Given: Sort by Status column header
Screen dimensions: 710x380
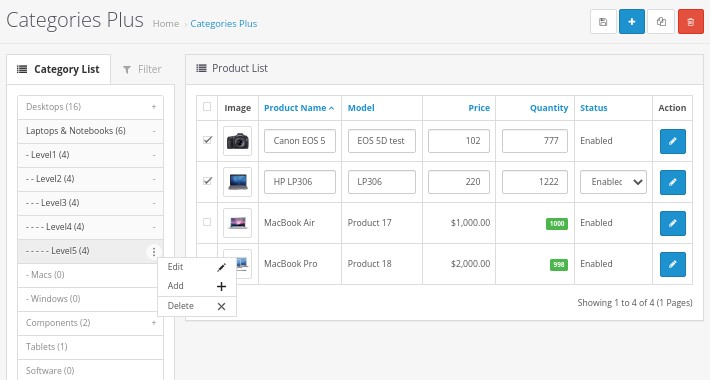Looking at the screenshot, I should pyautogui.click(x=594, y=108).
